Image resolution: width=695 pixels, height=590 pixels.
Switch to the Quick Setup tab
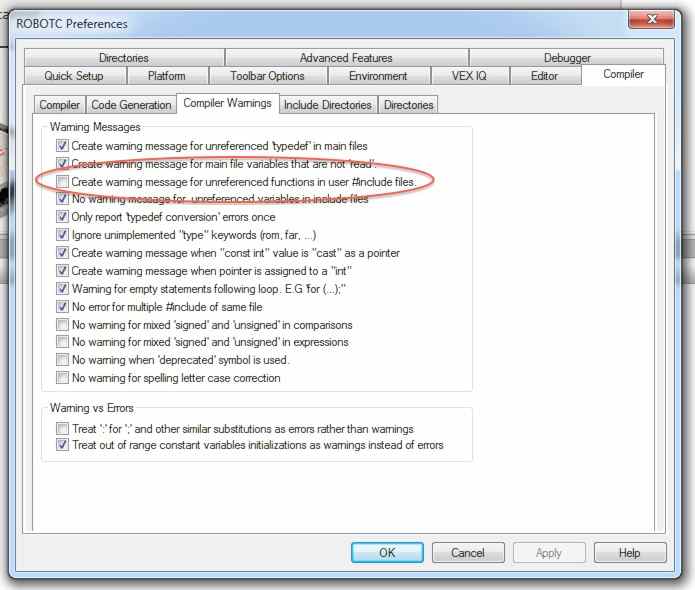click(x=74, y=76)
